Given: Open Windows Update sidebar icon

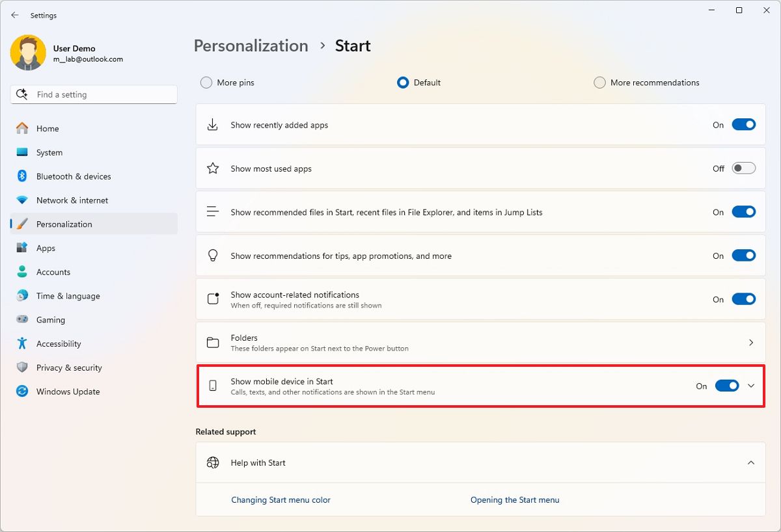Looking at the screenshot, I should [x=22, y=392].
